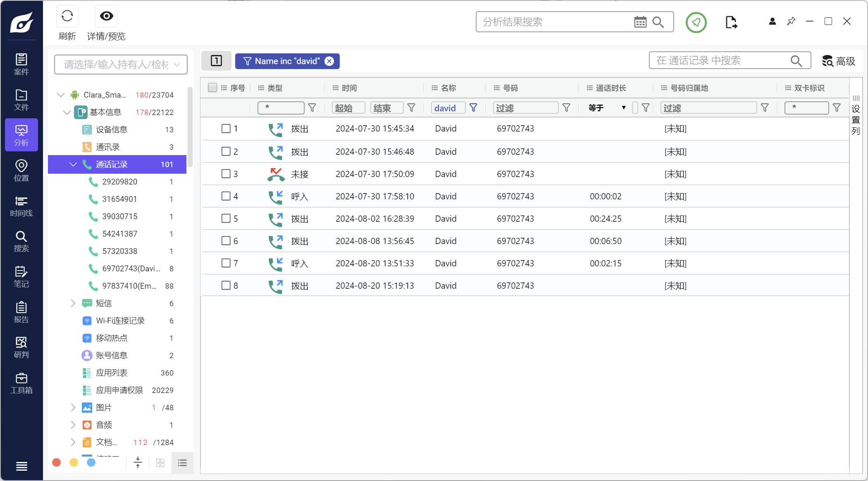Screen dimensions: 868x481
Task: Open 笔记 in the sidebar
Action: (x=21, y=277)
